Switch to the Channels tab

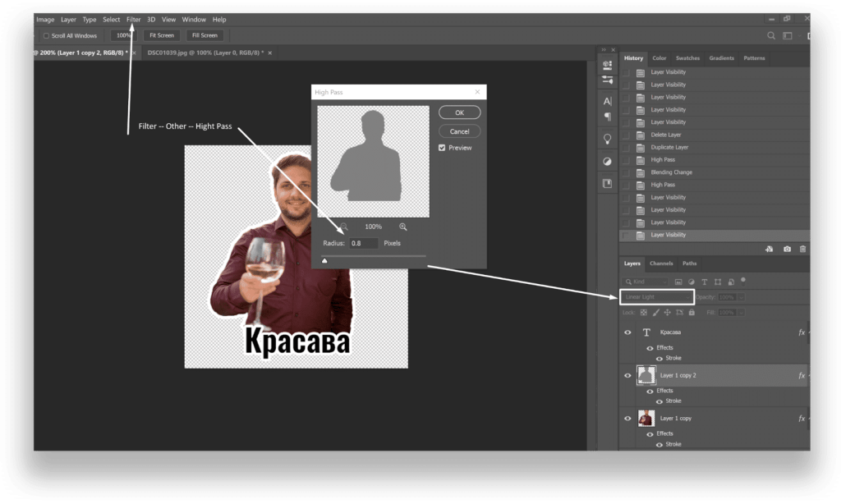661,263
